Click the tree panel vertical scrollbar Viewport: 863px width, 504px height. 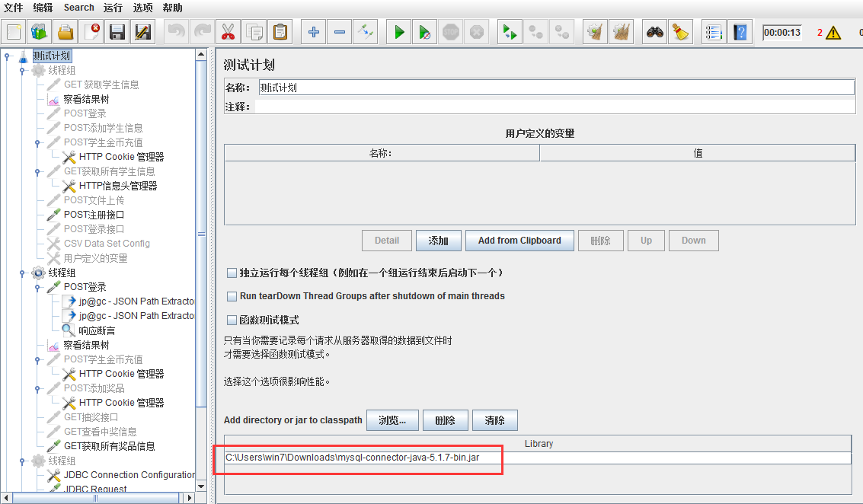point(201,234)
